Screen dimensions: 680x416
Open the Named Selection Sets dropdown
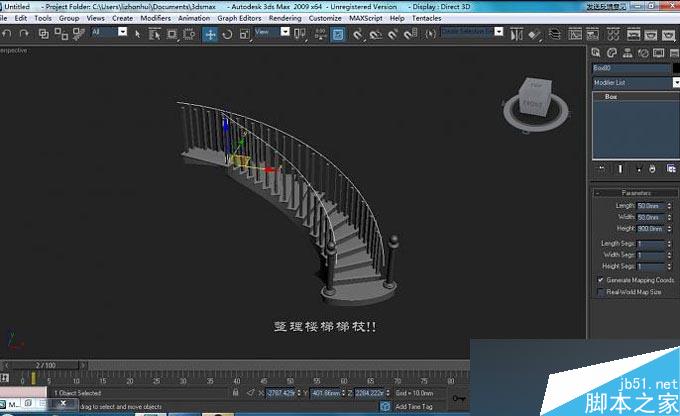499,32
